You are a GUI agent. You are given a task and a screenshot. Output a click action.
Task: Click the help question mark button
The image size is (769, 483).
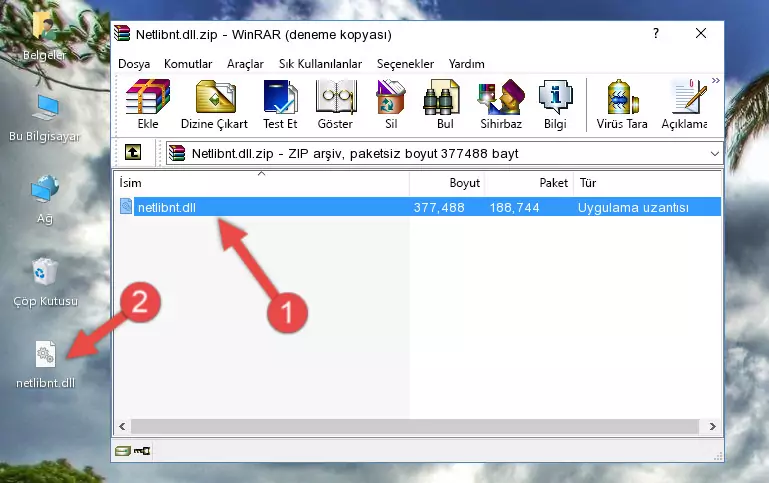(x=656, y=33)
